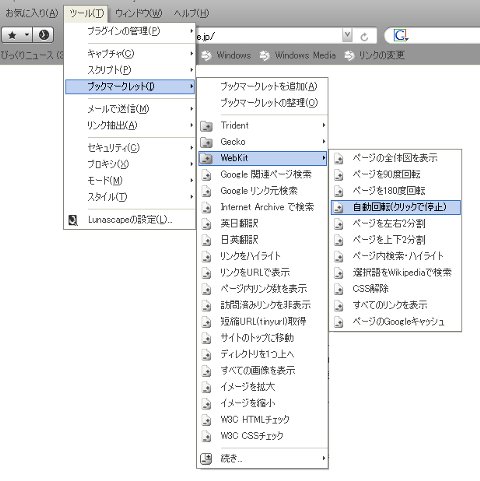
Task: Expand the キャプチャ submenu arrow
Action: pyautogui.click(x=191, y=53)
